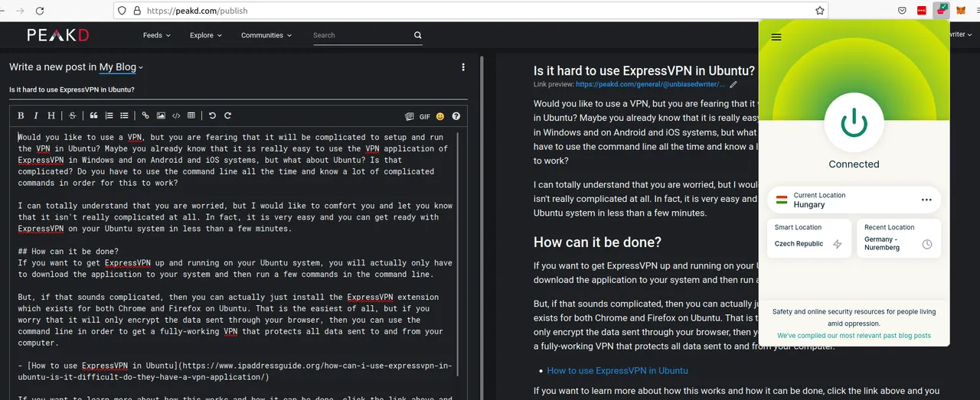Image resolution: width=980 pixels, height=400 pixels.
Task: Open the GIF picker
Action: [425, 117]
